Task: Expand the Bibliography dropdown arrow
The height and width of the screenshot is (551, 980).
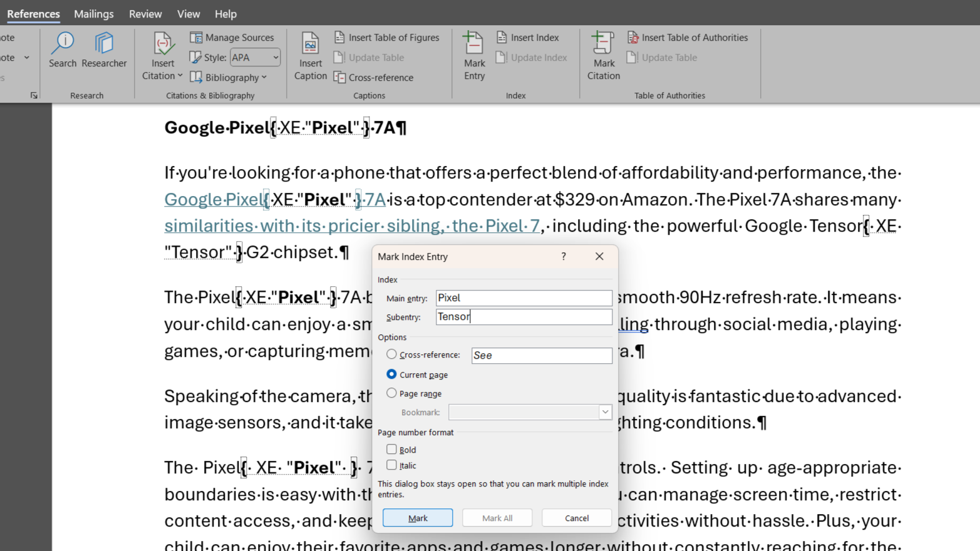Action: tap(264, 78)
